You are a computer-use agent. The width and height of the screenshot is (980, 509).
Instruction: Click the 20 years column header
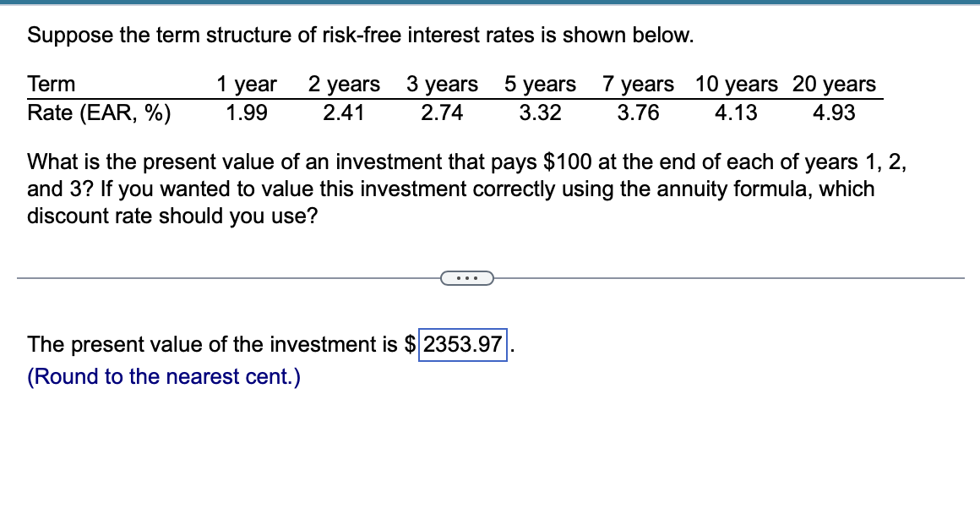tap(833, 85)
